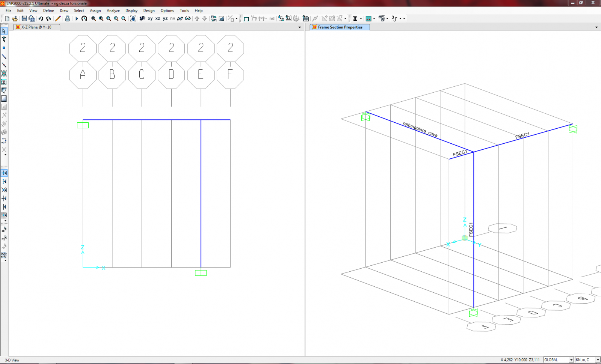Show frame load assigns icon

288,18
